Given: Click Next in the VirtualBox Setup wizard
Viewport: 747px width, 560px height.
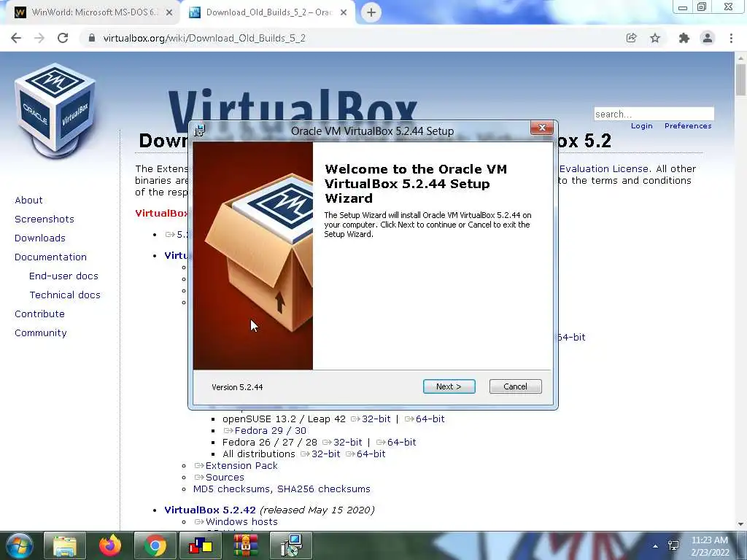Looking at the screenshot, I should point(449,386).
